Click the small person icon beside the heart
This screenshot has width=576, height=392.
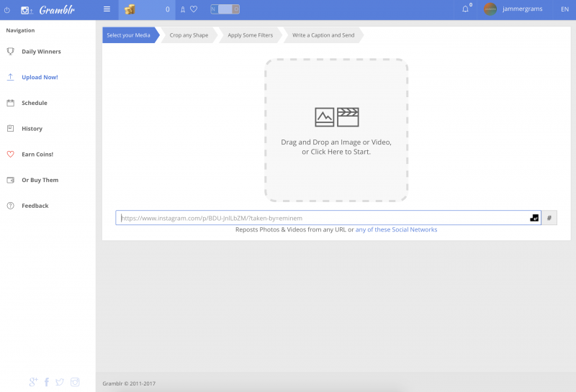(183, 9)
